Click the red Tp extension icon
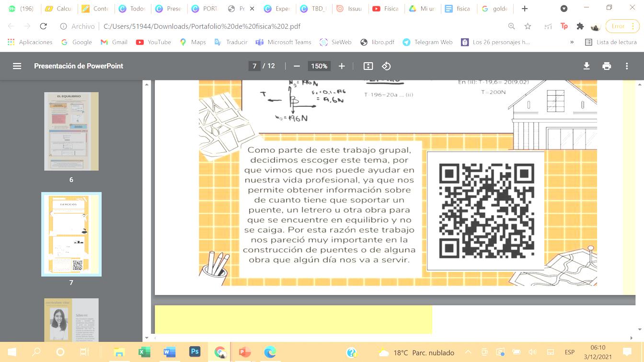 click(x=564, y=26)
